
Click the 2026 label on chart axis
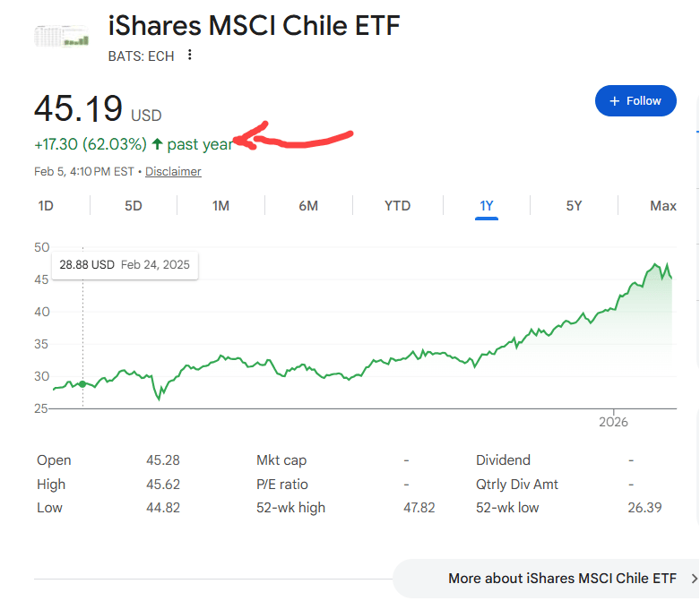(614, 421)
